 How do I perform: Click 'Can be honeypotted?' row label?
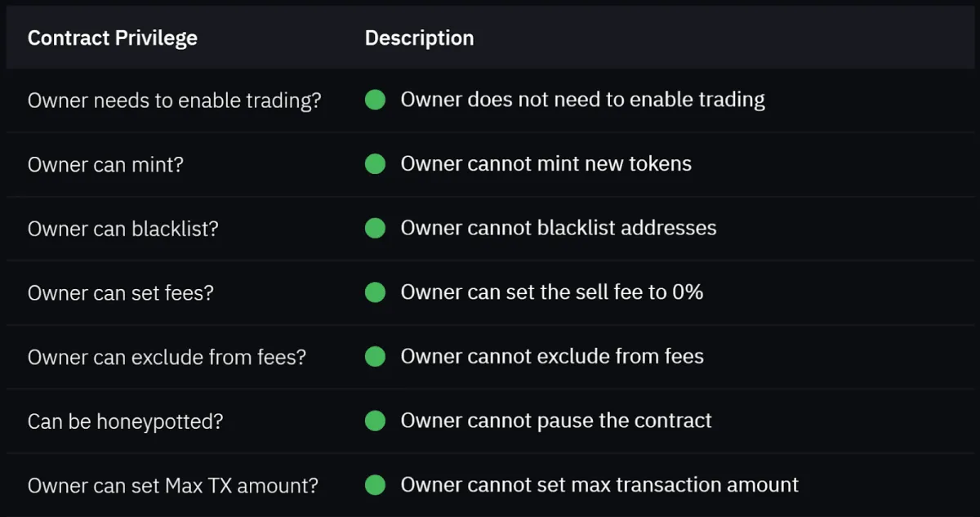(125, 421)
